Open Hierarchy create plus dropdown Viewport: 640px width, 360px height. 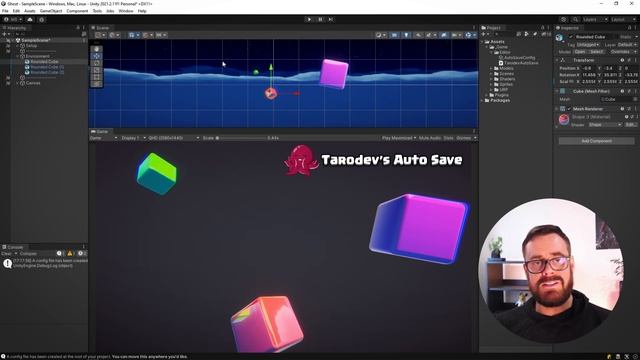(x=6, y=34)
